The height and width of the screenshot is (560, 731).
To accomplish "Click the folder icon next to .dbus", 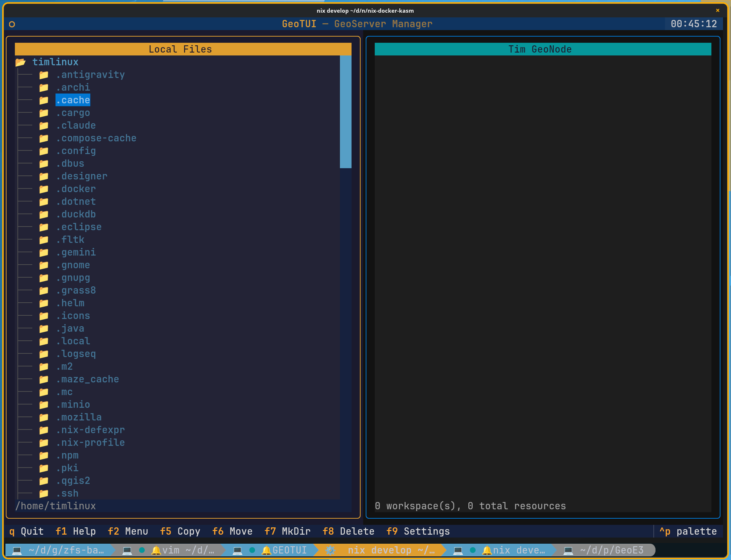I will coord(44,163).
